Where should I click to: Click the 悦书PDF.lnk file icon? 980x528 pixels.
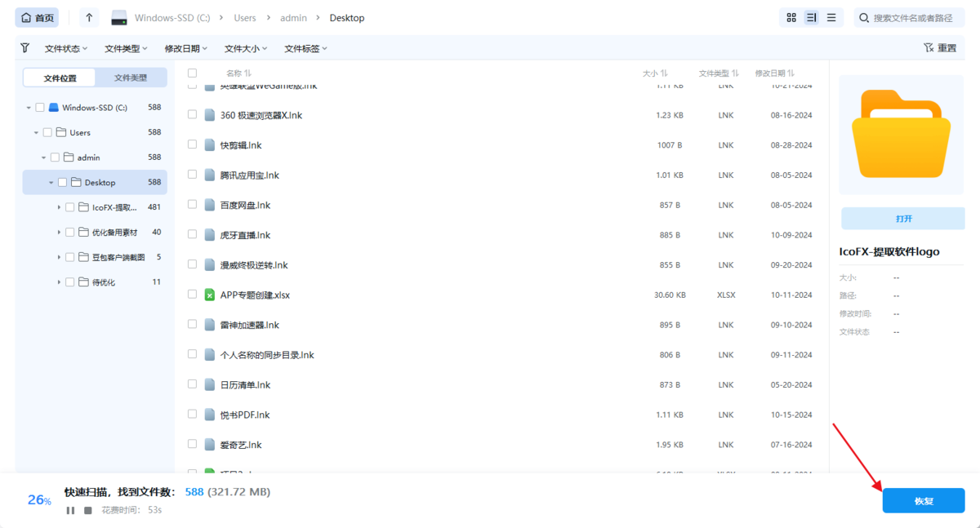point(210,415)
